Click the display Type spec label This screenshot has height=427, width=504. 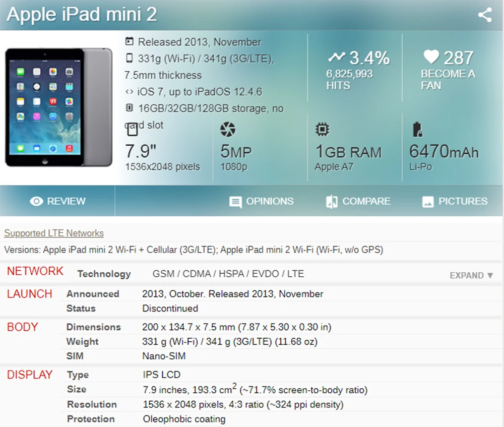click(x=78, y=375)
